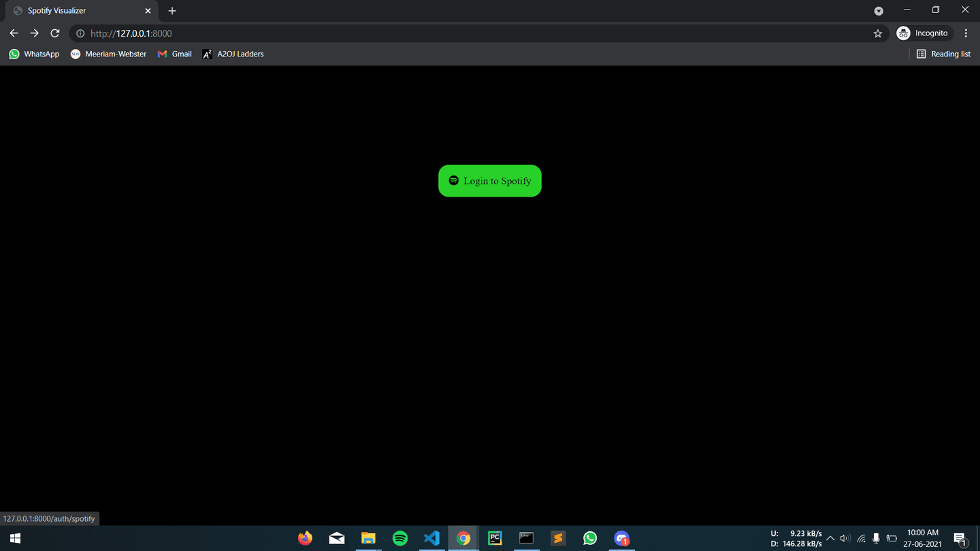980x551 pixels.
Task: Close the Spotify Visualizer tab
Action: pos(148,11)
